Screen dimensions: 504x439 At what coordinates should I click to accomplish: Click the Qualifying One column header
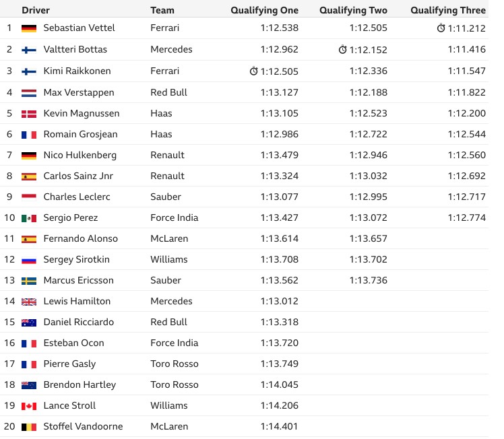click(265, 10)
